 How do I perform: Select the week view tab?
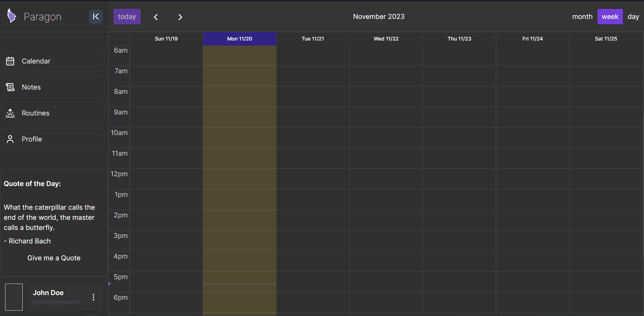tap(610, 17)
